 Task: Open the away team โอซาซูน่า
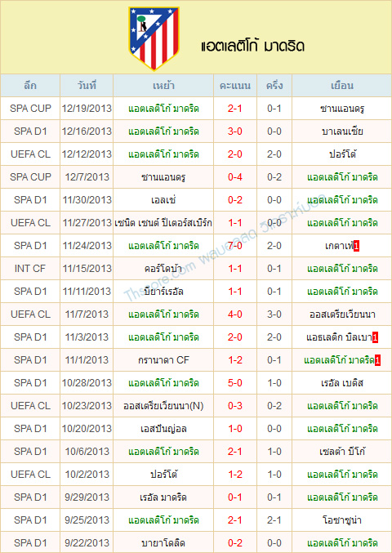click(x=342, y=520)
